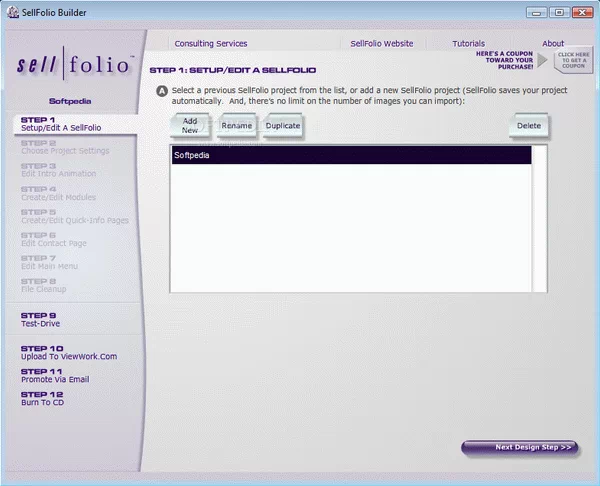Delete the selected project
This screenshot has height=486, width=600.
pos(529,126)
